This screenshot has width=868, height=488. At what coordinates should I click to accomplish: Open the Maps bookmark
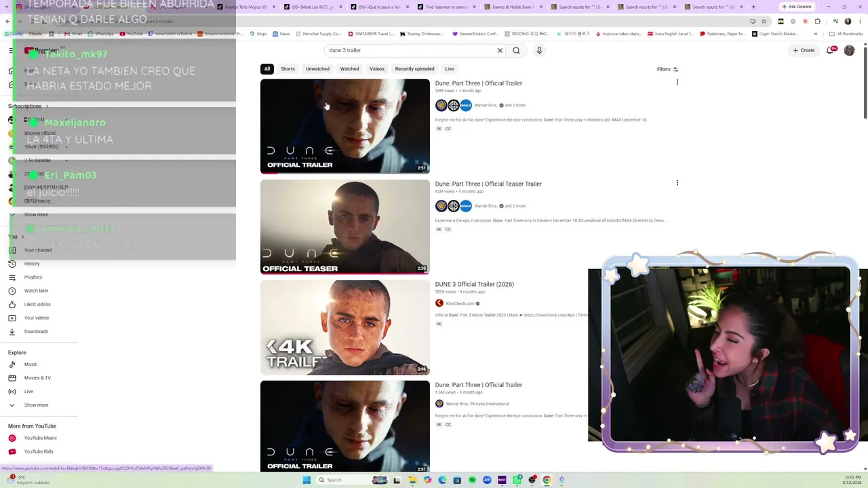tap(258, 34)
